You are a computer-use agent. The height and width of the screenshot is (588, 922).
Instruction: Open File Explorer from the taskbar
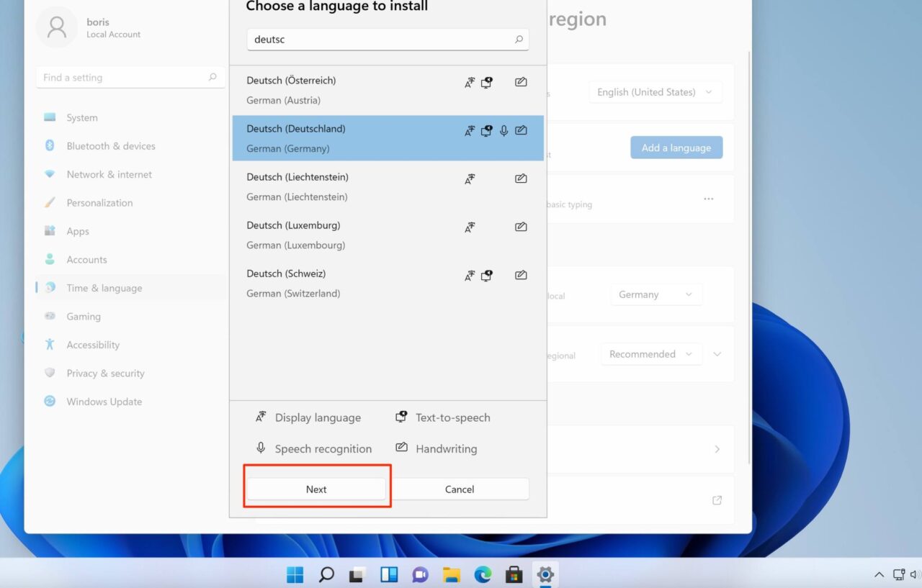452,574
